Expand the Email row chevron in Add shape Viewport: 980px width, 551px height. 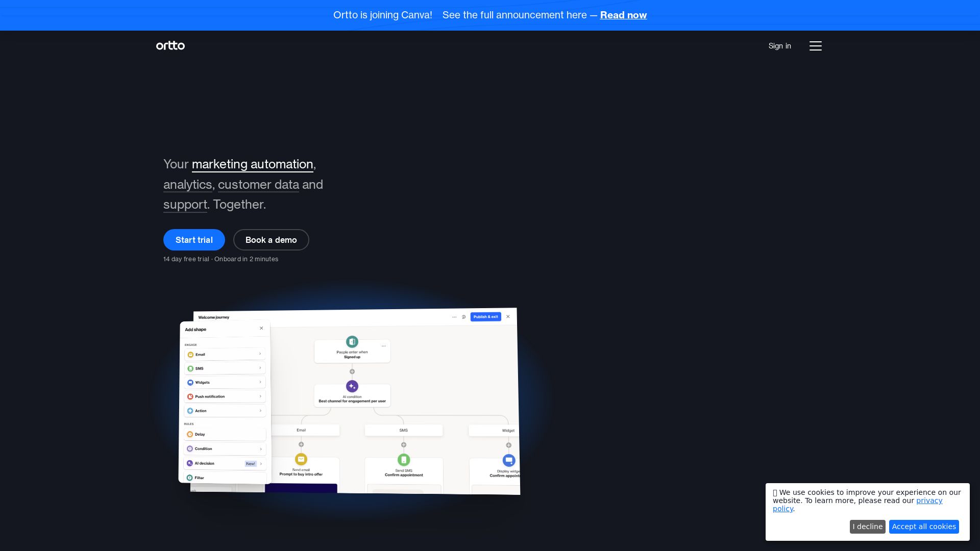260,354
